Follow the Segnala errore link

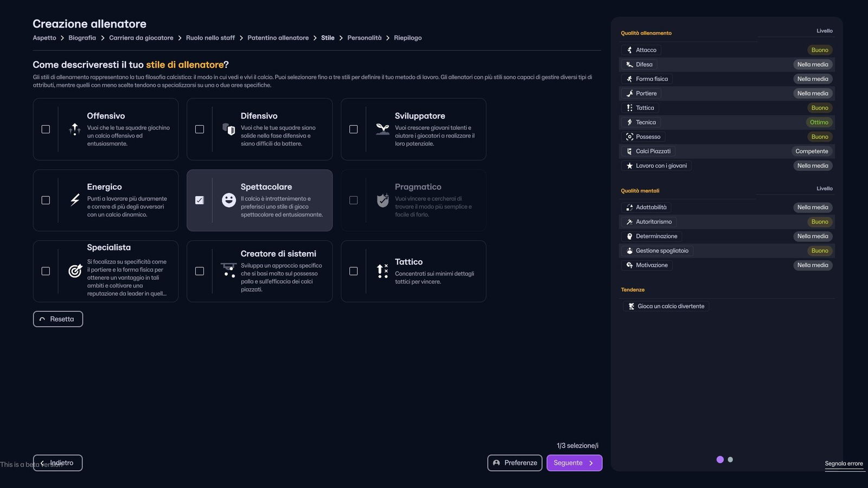(844, 464)
